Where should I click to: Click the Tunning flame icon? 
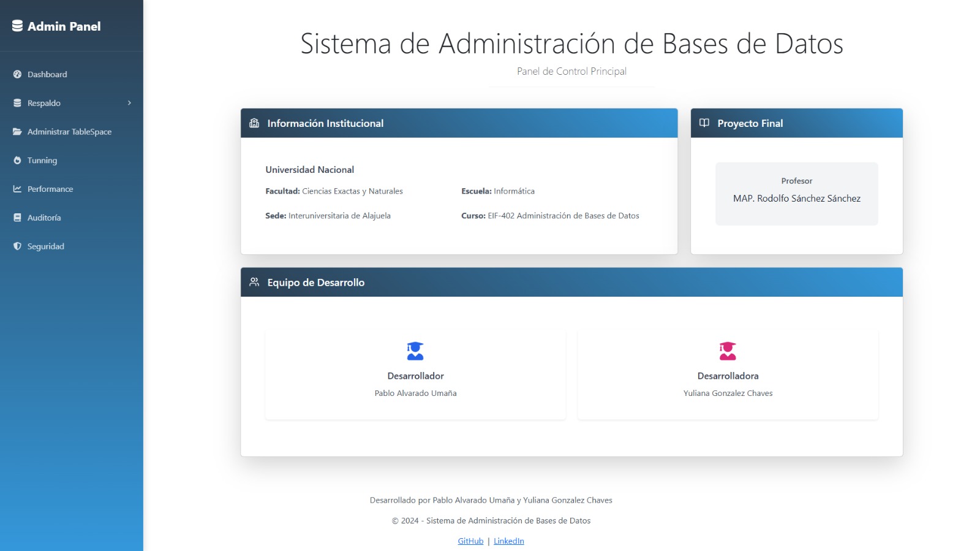(17, 161)
